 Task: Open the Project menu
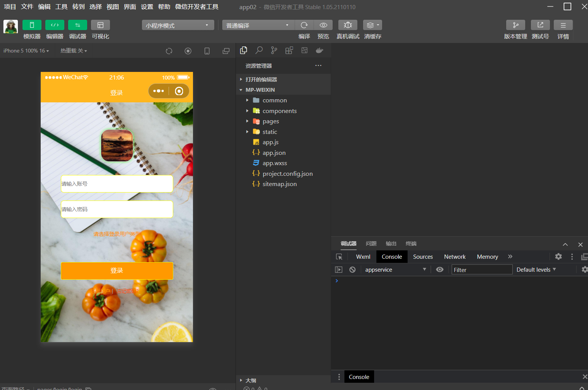(x=10, y=7)
